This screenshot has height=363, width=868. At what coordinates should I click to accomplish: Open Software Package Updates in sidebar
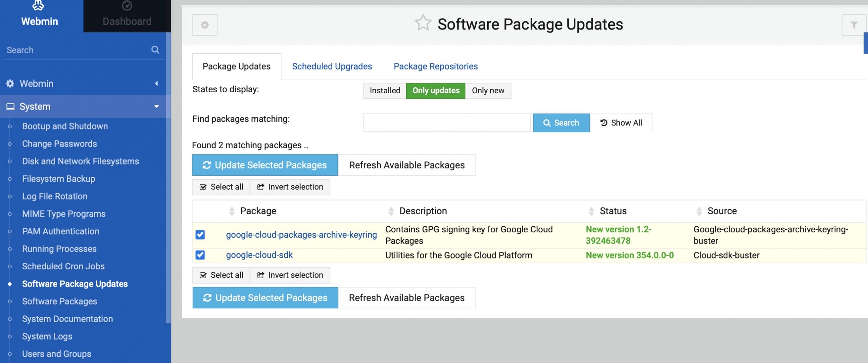pos(75,284)
